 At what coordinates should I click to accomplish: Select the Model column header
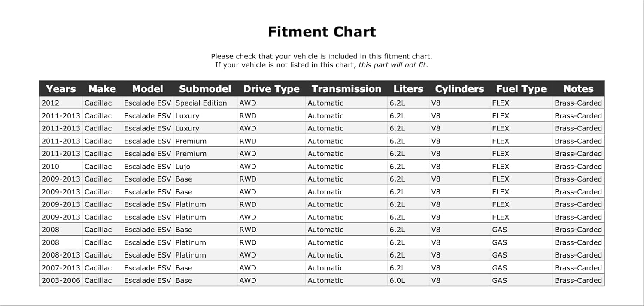click(148, 89)
